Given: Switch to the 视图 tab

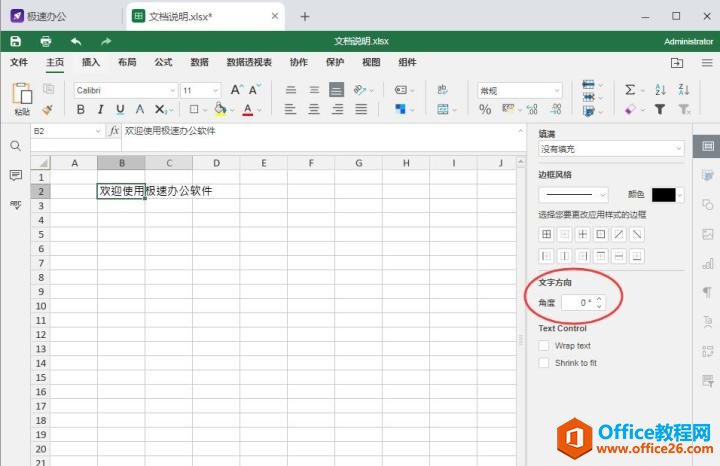Looking at the screenshot, I should (371, 62).
